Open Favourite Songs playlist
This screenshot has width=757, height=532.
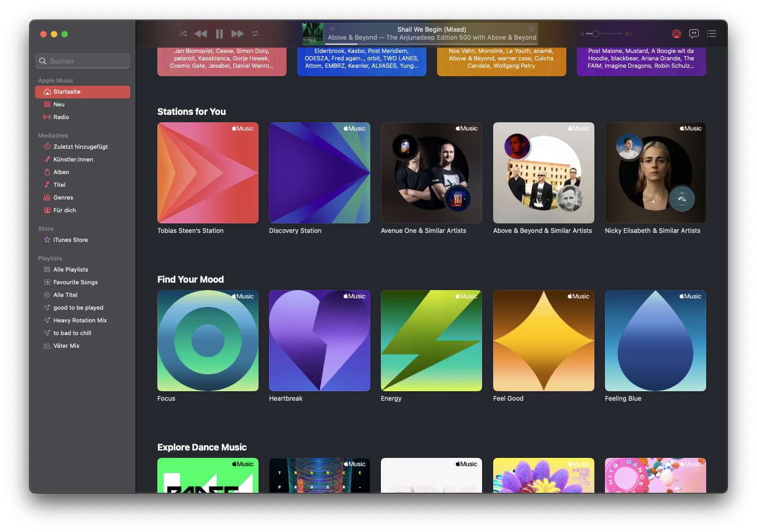75,282
